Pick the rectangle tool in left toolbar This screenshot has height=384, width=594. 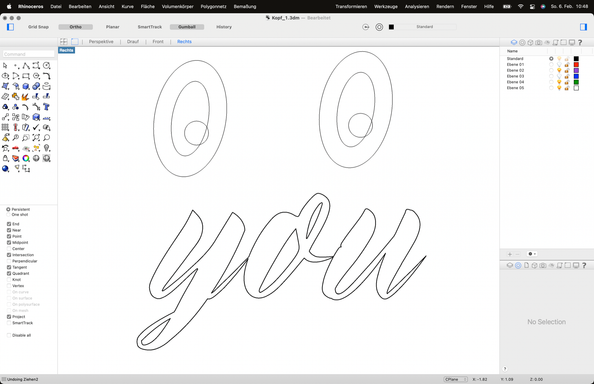(x=26, y=76)
